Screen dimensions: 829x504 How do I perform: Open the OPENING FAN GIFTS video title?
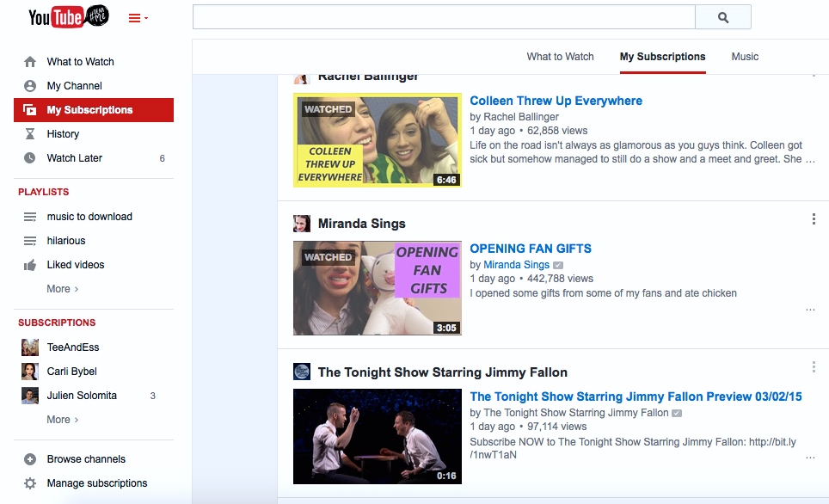531,249
